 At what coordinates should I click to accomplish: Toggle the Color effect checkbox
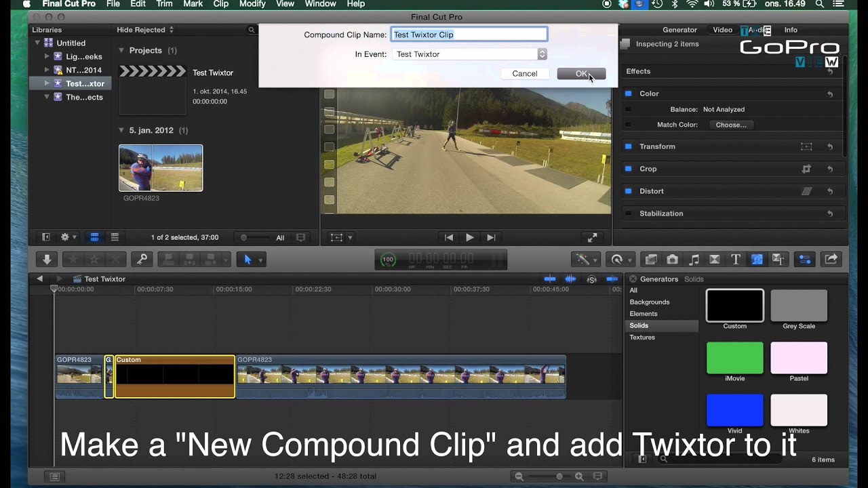pyautogui.click(x=628, y=94)
